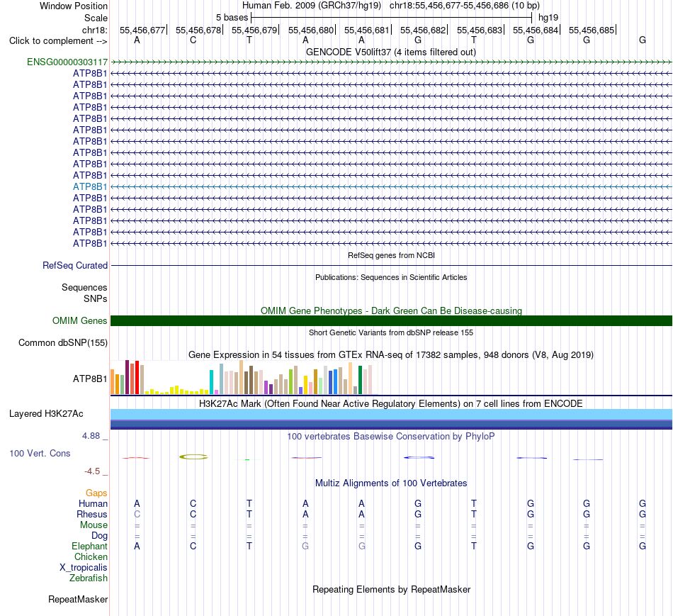The image size is (673, 616).
Task: Click the X_tropicalis alignment row label
Action: (84, 568)
